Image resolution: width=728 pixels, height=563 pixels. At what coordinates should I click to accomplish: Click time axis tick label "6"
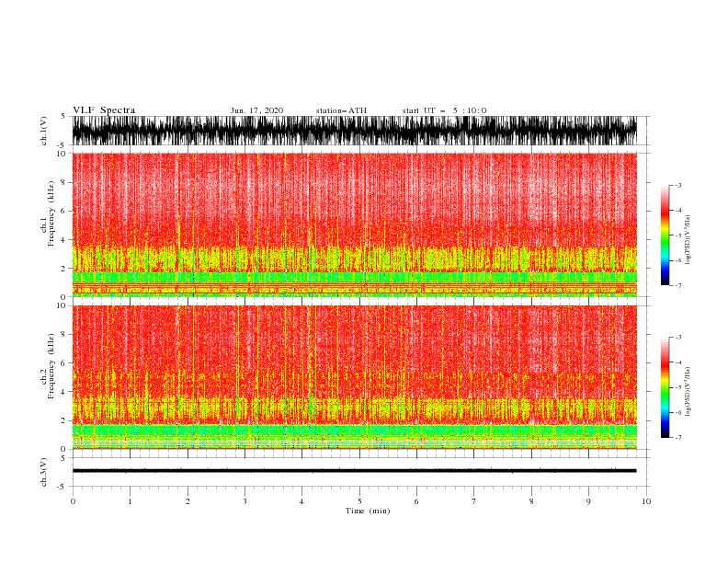pyautogui.click(x=416, y=501)
